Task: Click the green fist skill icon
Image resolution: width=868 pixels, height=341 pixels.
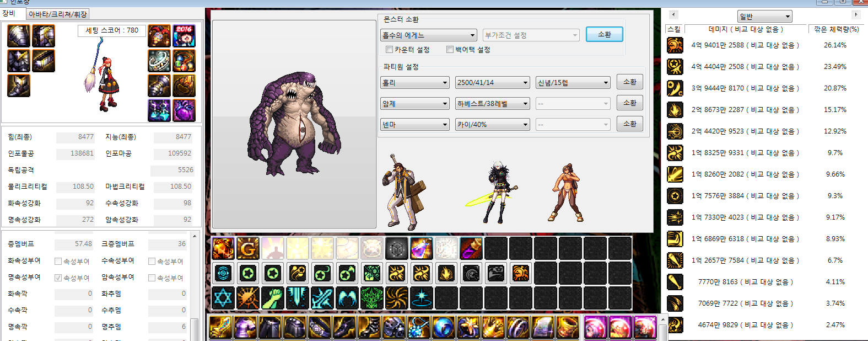Action: click(272, 298)
